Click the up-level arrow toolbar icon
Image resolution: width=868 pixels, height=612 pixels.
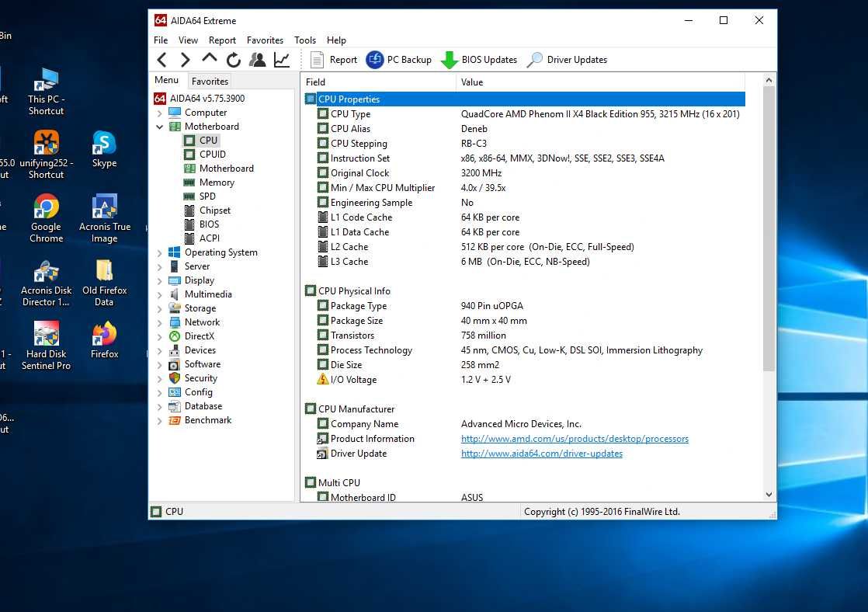tap(210, 58)
